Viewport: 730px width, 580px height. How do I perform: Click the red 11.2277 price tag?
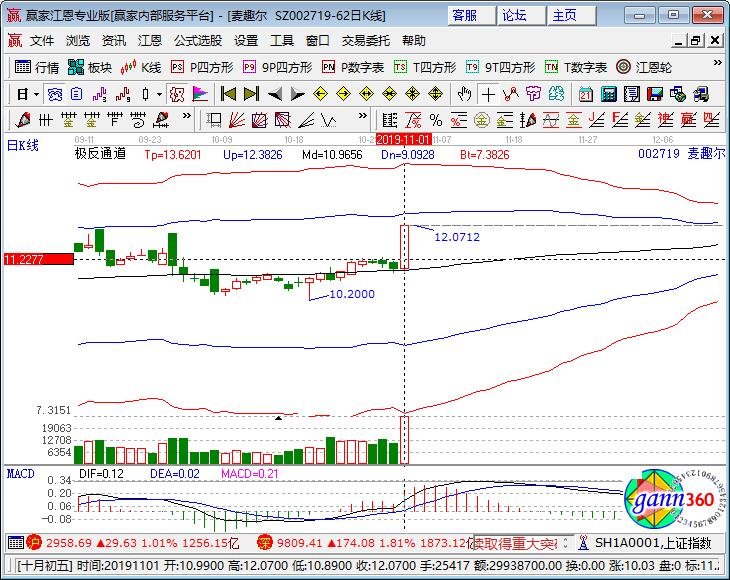pyautogui.click(x=39, y=259)
